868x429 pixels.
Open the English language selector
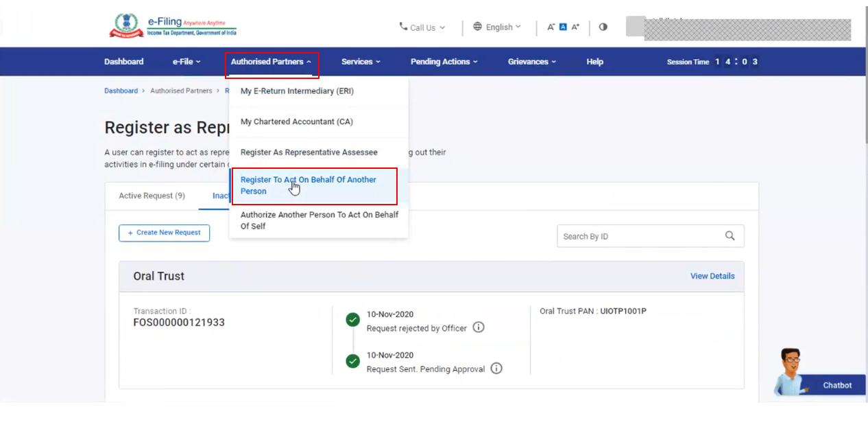[x=497, y=27]
